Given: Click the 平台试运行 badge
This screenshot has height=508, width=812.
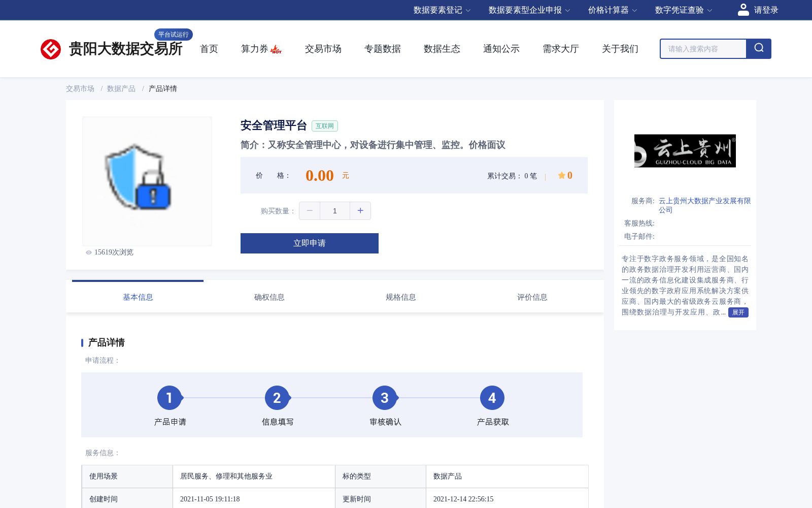Looking at the screenshot, I should coord(174,35).
